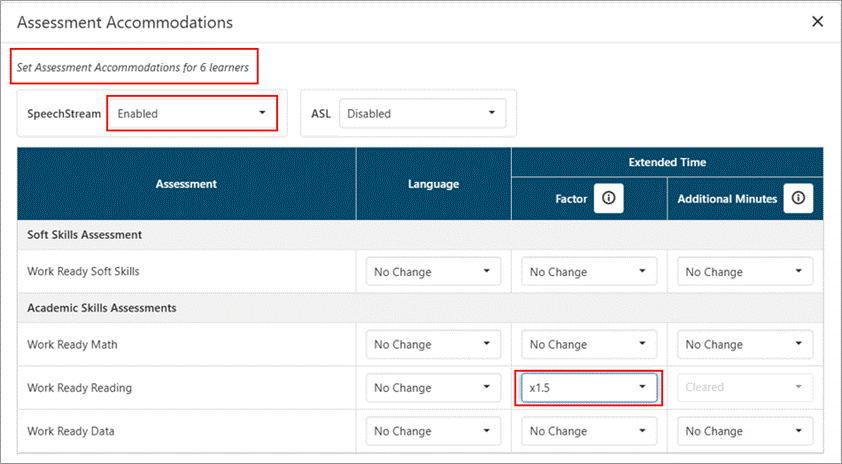
Task: Click the Extended Time header
Action: [667, 162]
